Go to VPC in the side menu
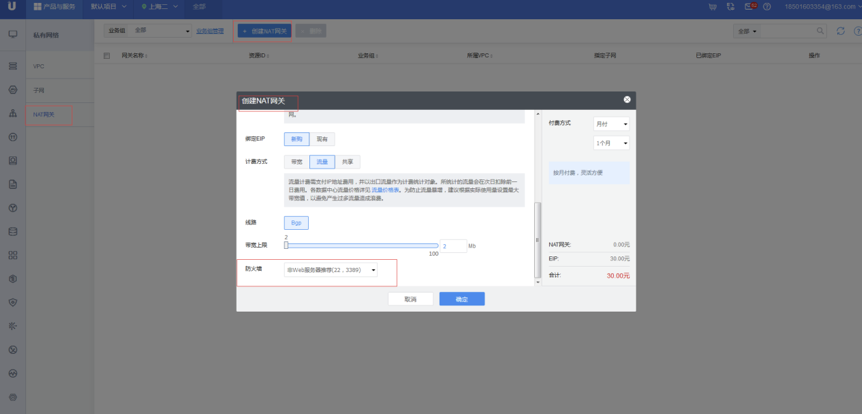This screenshot has width=862, height=414. click(x=39, y=67)
